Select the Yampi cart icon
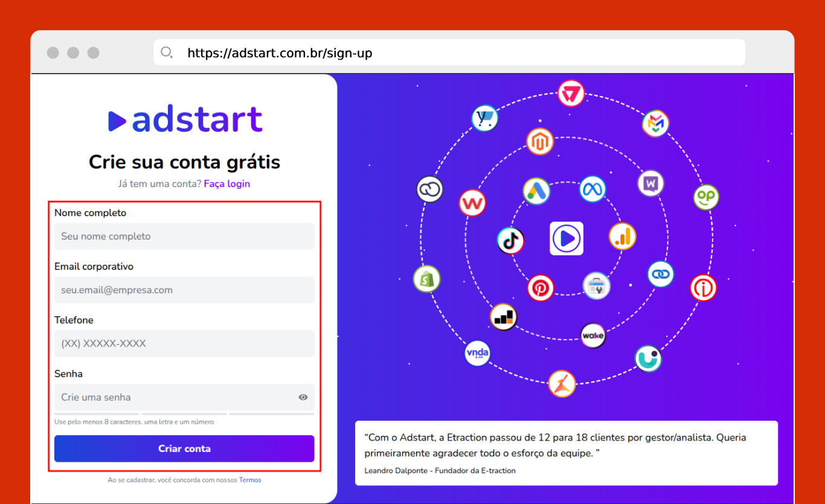825x504 pixels. (x=484, y=118)
